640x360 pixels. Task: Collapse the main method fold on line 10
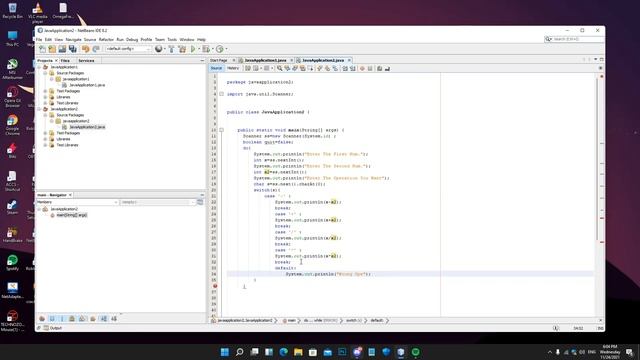coord(222,130)
